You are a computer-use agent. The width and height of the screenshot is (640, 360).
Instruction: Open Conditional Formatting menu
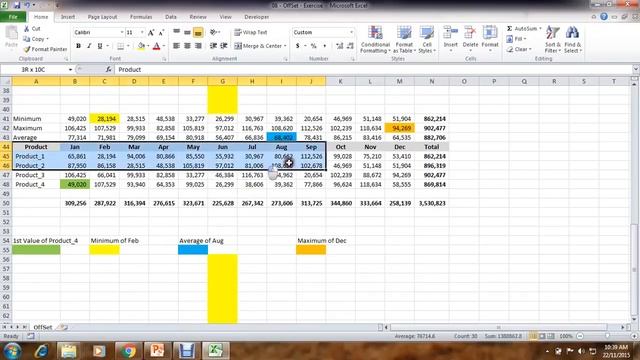(x=376, y=39)
